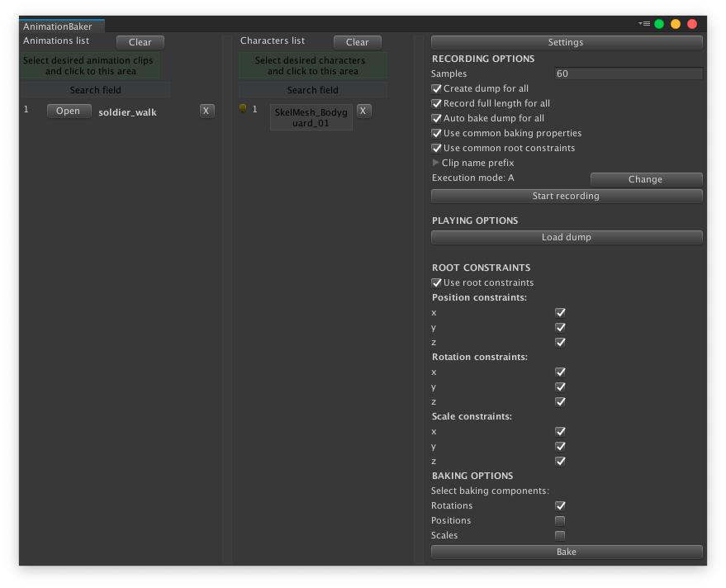Uncheck Scale constraints x checkbox
The image size is (726, 588).
click(x=560, y=432)
